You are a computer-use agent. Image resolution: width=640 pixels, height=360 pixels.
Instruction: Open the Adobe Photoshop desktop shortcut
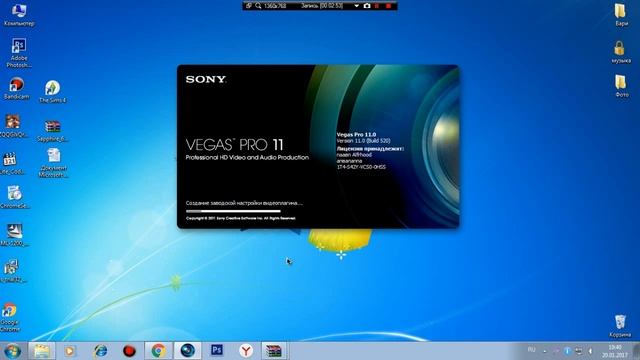[18, 52]
